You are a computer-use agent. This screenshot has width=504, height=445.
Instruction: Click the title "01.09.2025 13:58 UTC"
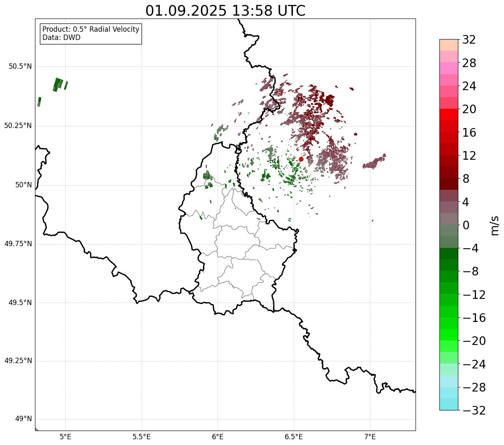225,11
